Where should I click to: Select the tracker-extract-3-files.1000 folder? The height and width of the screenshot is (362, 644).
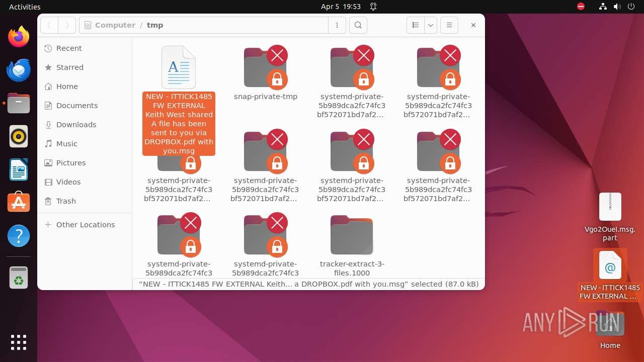click(x=352, y=235)
